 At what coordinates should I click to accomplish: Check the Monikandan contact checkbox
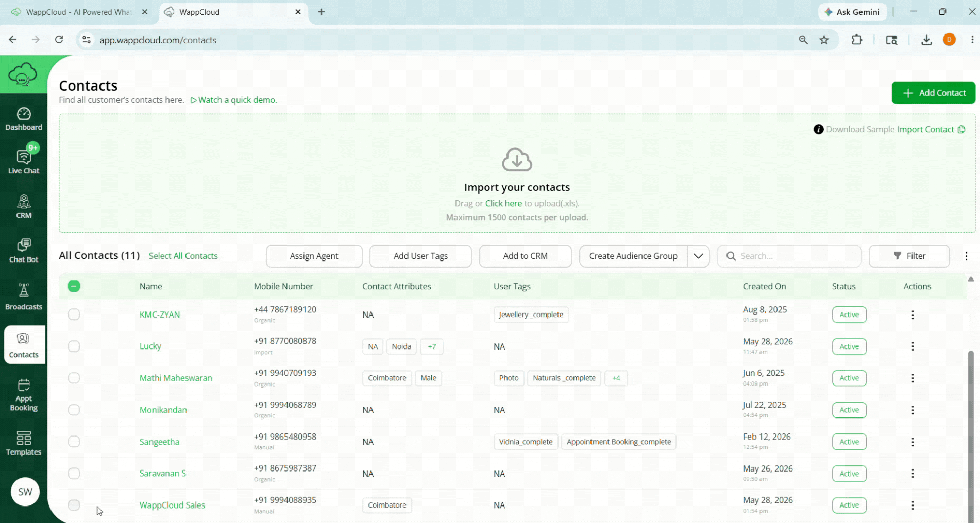[x=74, y=410]
